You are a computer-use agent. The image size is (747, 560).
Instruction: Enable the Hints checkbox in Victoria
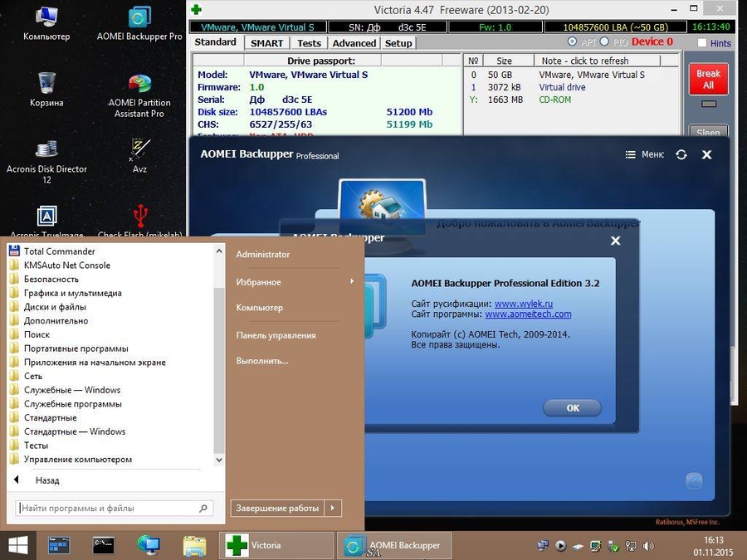[702, 43]
